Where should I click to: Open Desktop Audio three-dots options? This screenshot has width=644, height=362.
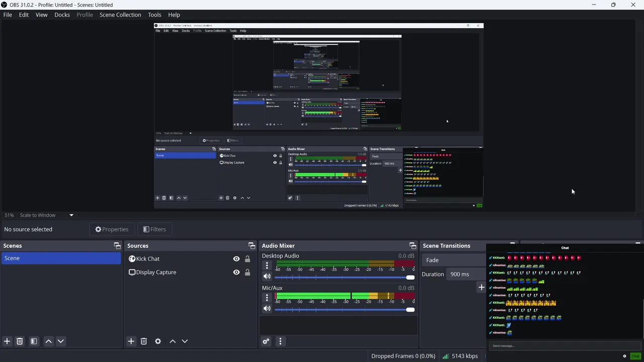[x=267, y=265]
